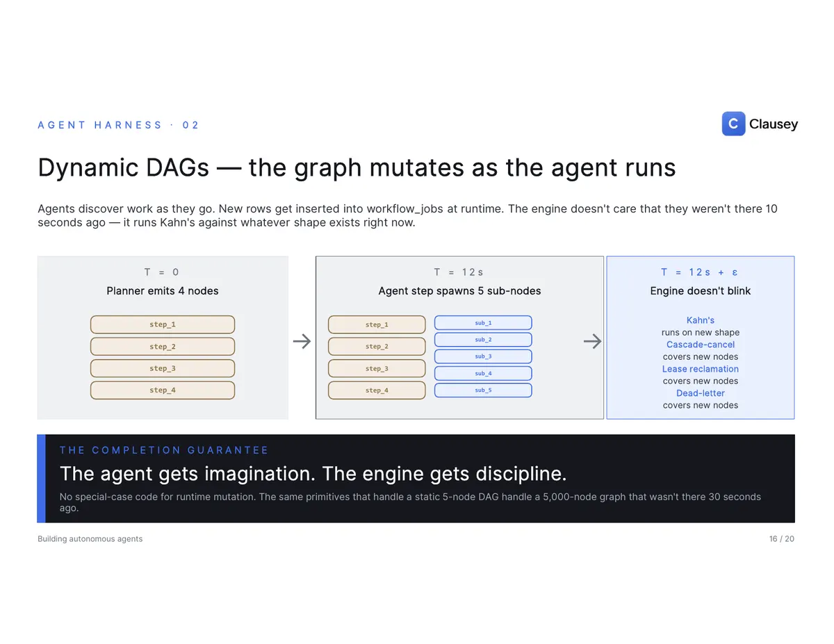Click the blue 'Kahn's' term
Image resolution: width=834 pixels, height=644 pixels.
701,320
